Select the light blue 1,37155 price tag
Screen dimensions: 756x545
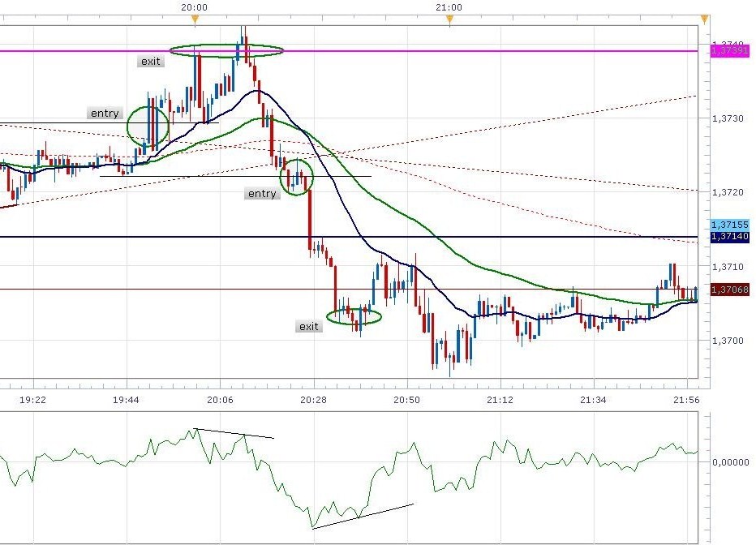730,225
